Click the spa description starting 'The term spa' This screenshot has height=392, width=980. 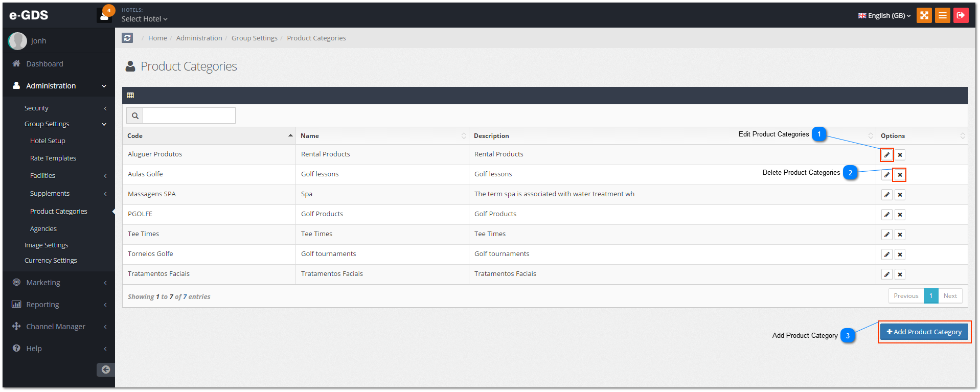(x=554, y=194)
